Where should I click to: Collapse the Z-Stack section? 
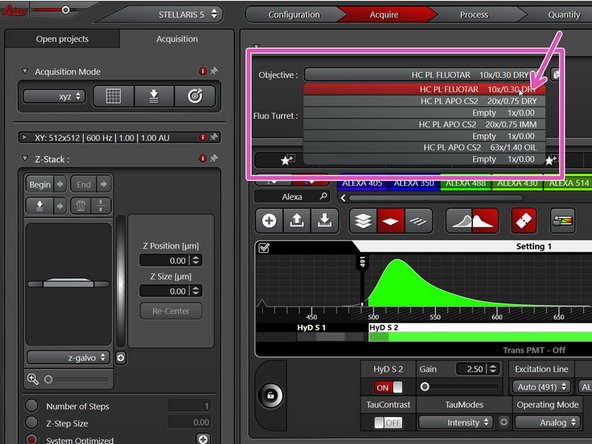pyautogui.click(x=25, y=159)
